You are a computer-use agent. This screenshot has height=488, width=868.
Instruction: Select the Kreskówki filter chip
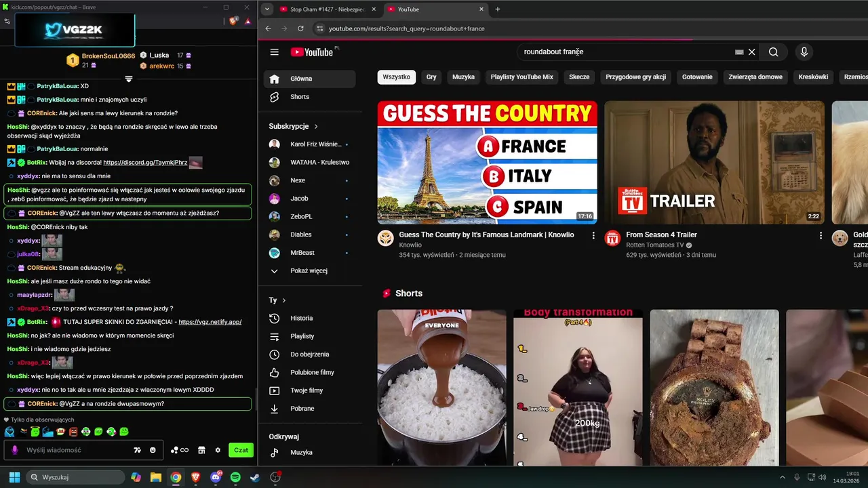click(x=813, y=77)
